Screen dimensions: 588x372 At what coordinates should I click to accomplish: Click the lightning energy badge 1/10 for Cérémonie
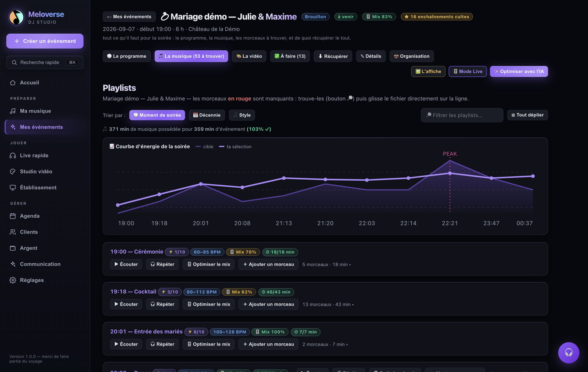(177, 252)
